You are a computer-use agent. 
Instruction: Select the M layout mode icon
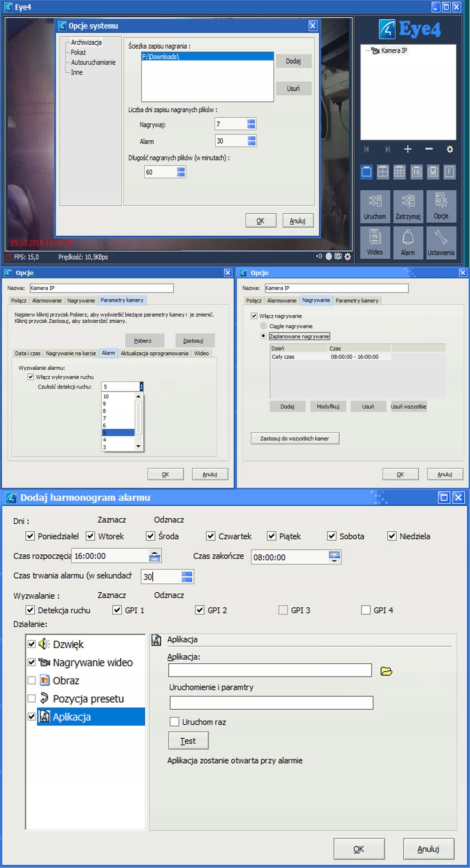(433, 172)
